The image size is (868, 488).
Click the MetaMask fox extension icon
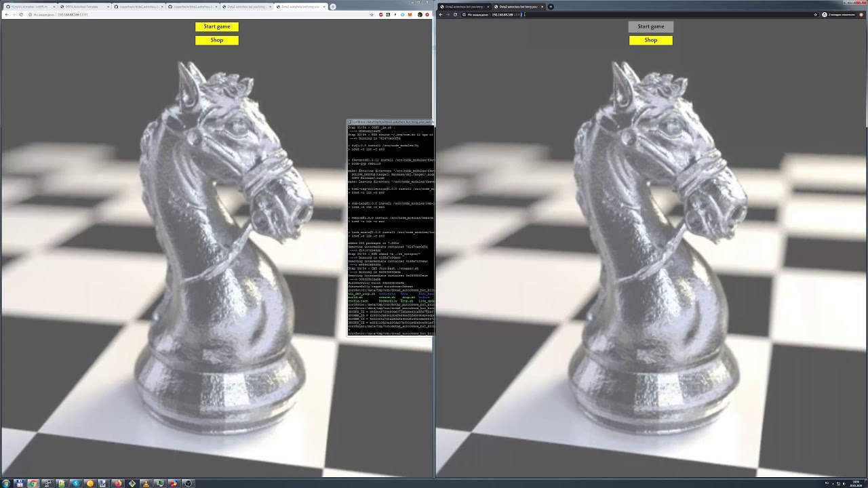click(x=410, y=14)
